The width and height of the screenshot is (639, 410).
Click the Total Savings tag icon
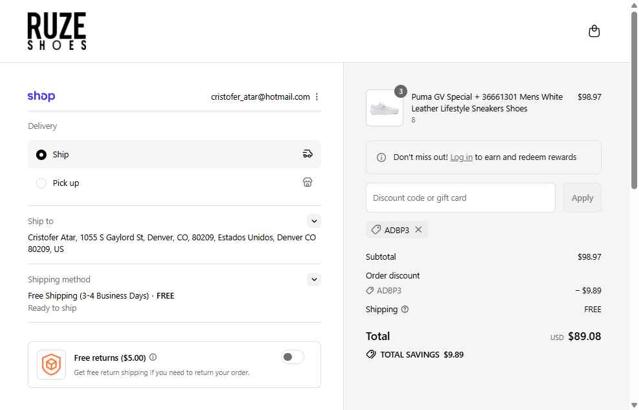coord(371,355)
